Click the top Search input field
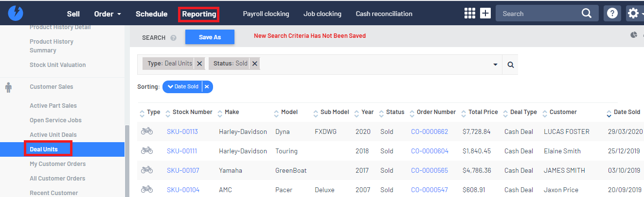The width and height of the screenshot is (644, 197). tap(537, 14)
